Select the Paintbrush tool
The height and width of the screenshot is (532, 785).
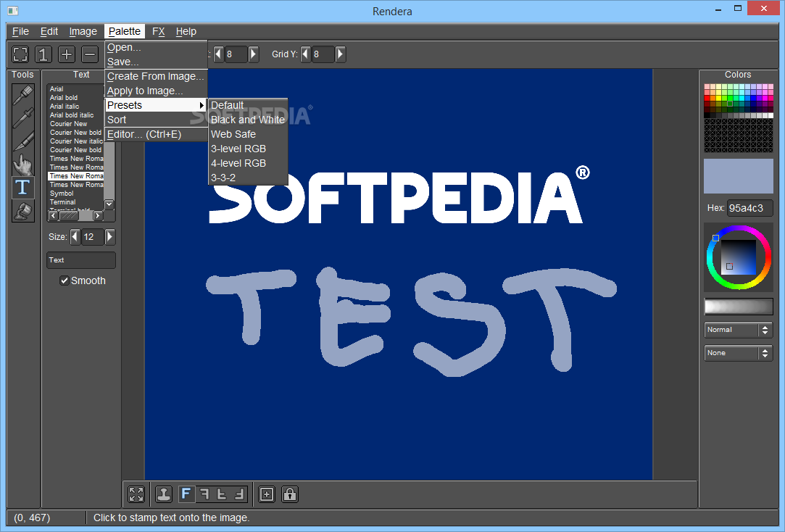pyautogui.click(x=23, y=95)
